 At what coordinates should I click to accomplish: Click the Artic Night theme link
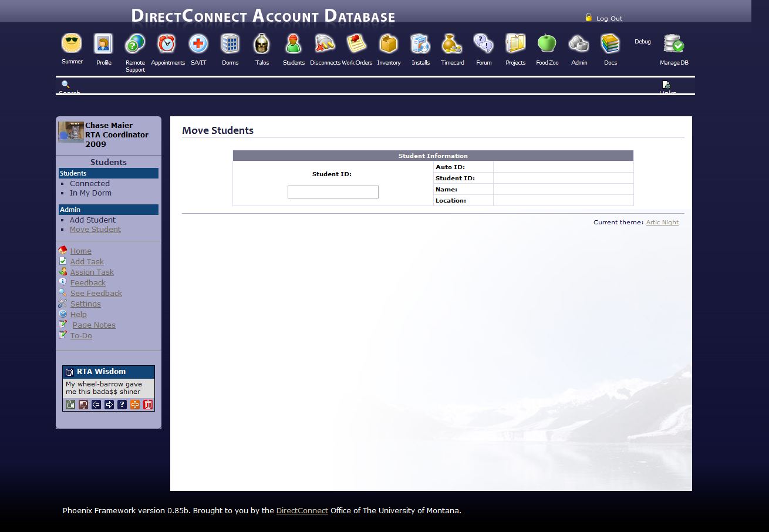[x=662, y=223]
